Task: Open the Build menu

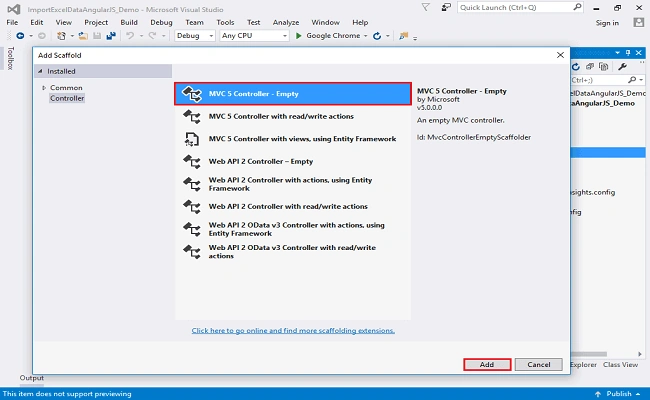Action: 129,22
